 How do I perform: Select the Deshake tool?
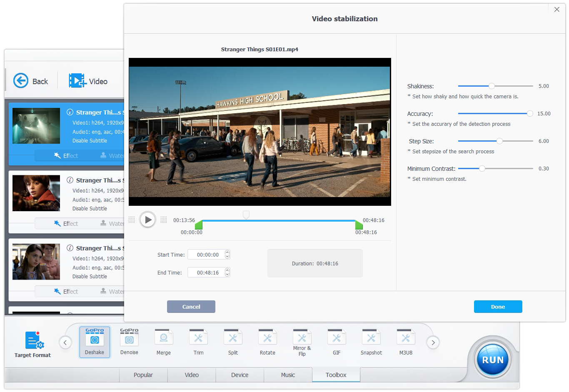pyautogui.click(x=95, y=342)
